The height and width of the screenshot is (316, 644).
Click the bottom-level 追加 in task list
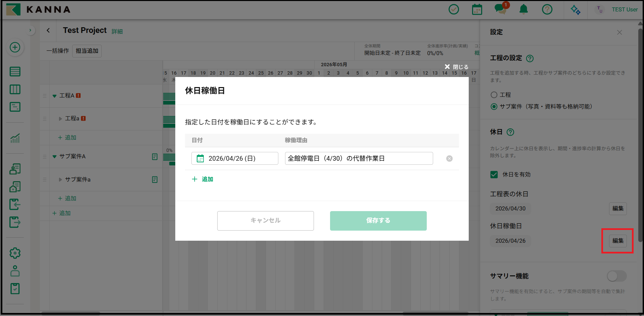[x=61, y=213]
